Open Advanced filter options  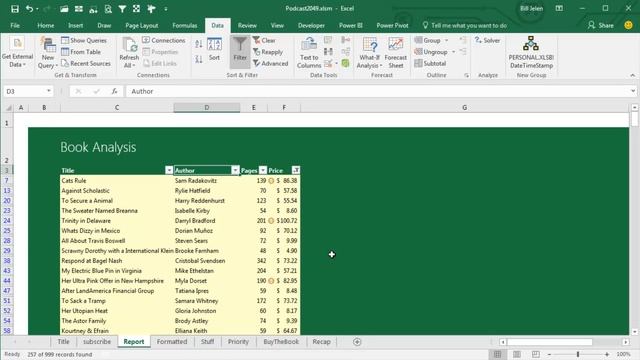(270, 63)
